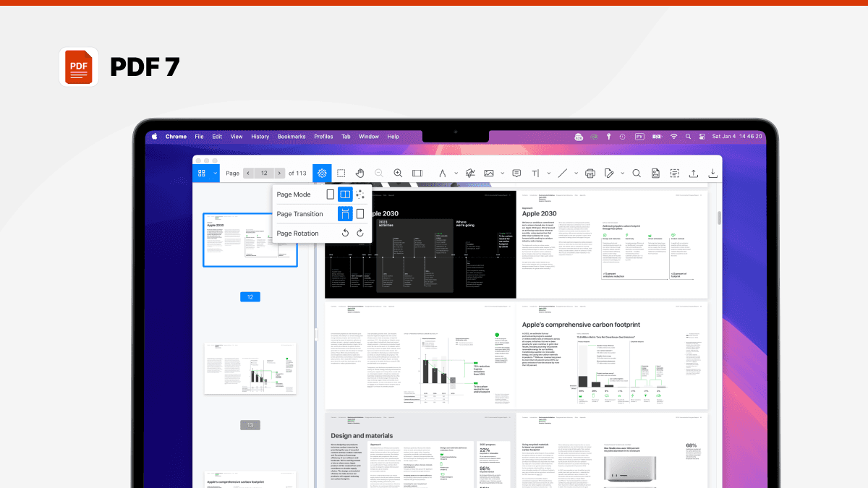Rotate page clockwise
The width and height of the screenshot is (868, 488).
[x=360, y=234]
